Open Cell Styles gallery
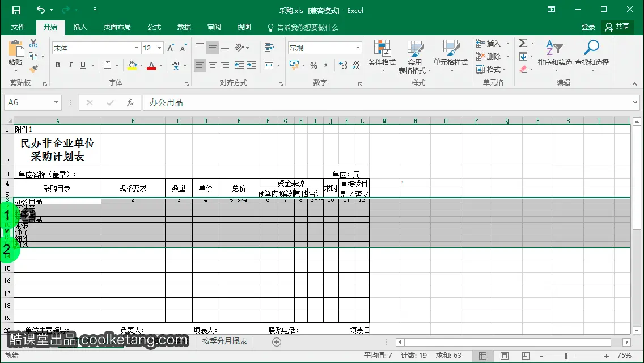Screen dimensions: 644x363 click(451, 56)
